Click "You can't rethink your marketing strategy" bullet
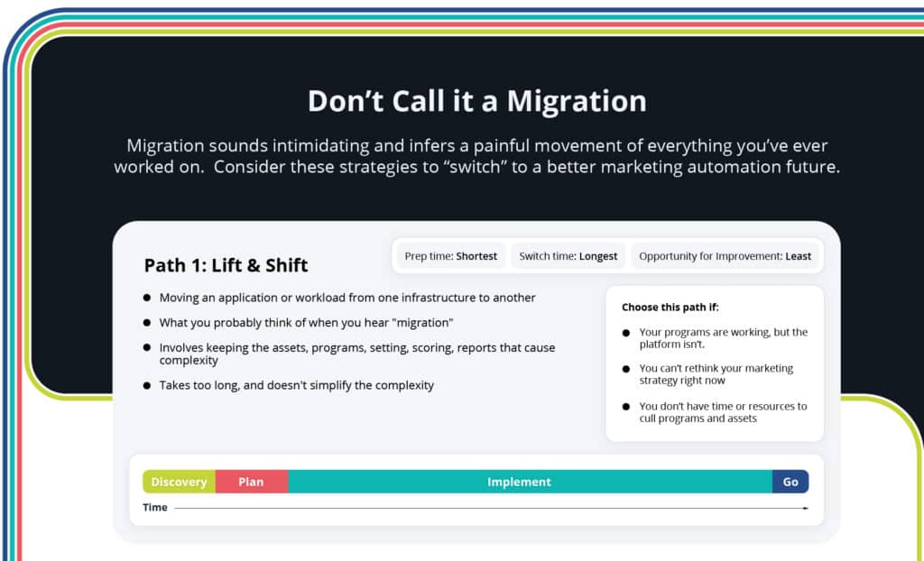This screenshot has height=561, width=924. [x=716, y=374]
